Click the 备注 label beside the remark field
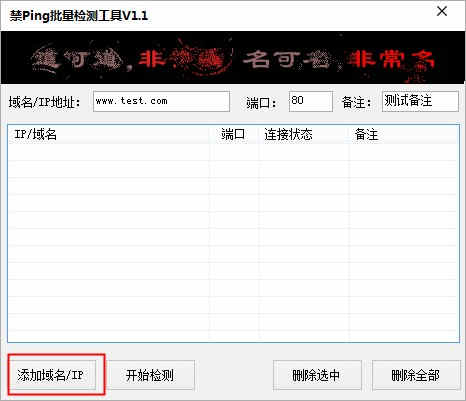Image resolution: width=466 pixels, height=401 pixels. [x=356, y=103]
